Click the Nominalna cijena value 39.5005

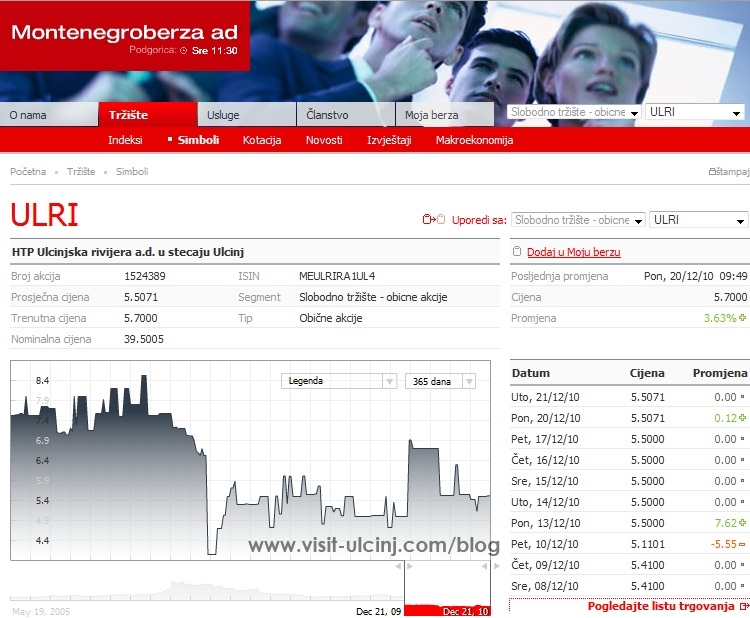tap(143, 339)
